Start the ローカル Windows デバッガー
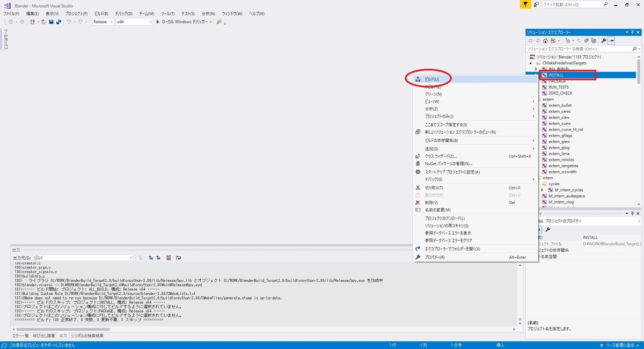 coord(181,22)
